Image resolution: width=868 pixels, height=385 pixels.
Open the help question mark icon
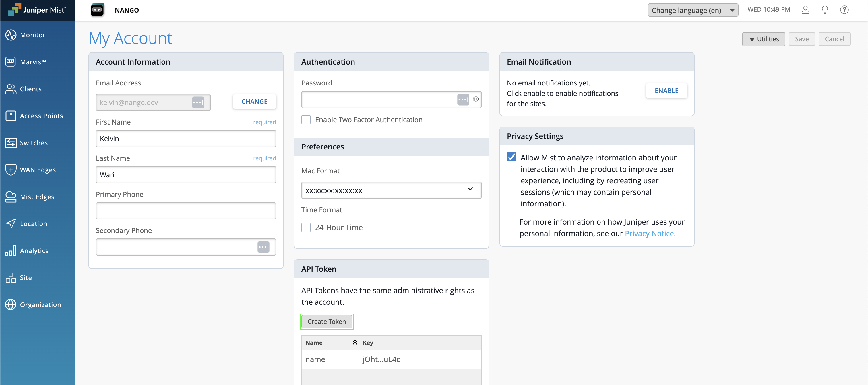[844, 10]
